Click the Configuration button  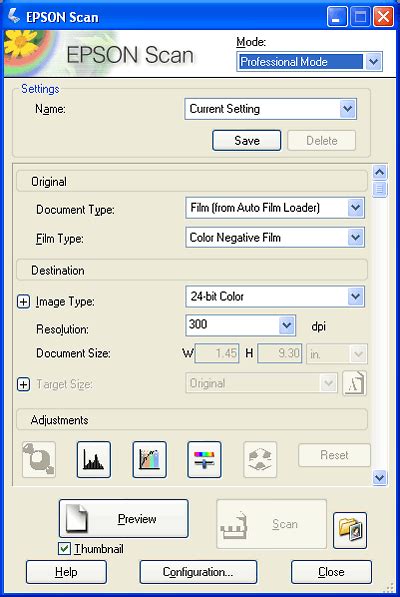(x=198, y=572)
